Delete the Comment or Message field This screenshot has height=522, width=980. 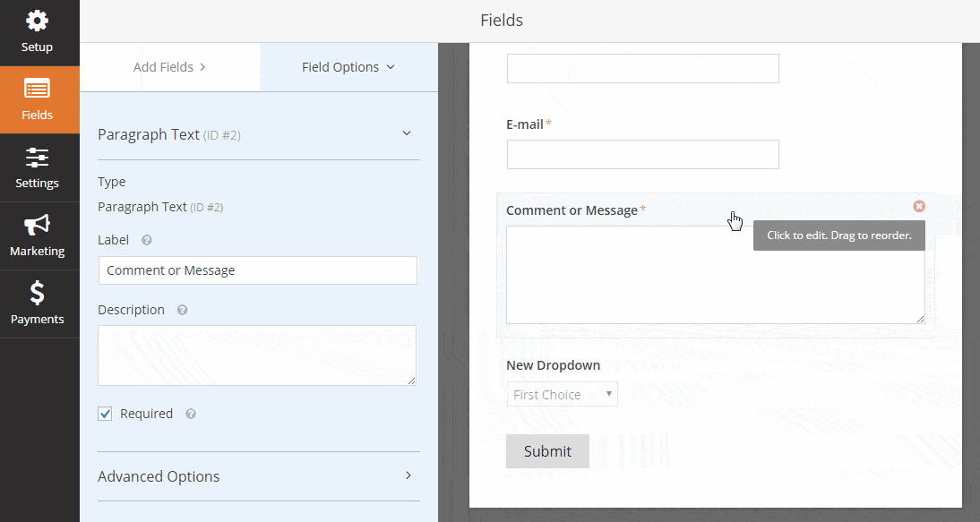[x=919, y=205]
